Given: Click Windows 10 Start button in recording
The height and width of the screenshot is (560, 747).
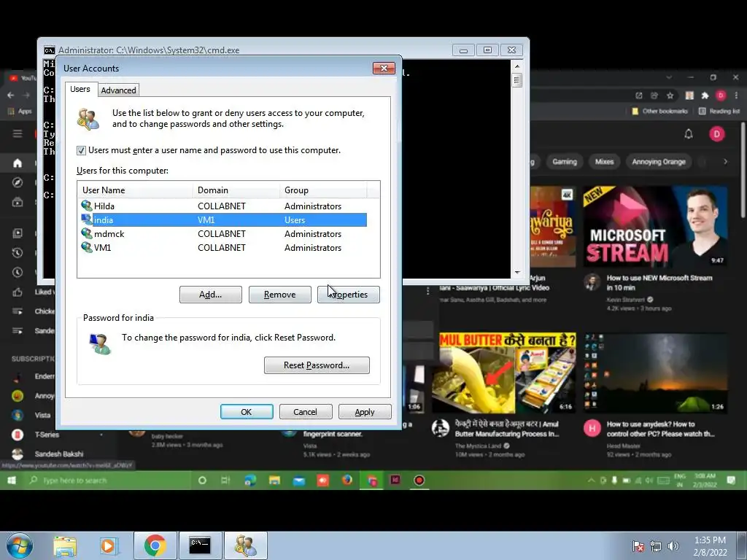Looking at the screenshot, I should [x=12, y=481].
